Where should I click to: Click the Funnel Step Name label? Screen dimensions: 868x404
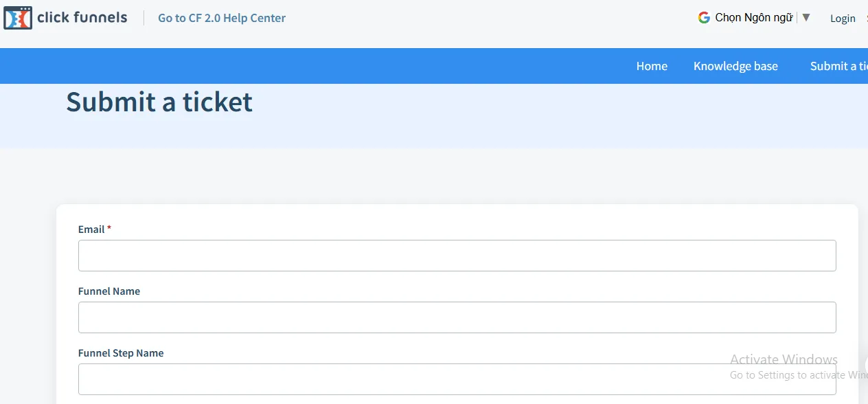click(x=121, y=353)
